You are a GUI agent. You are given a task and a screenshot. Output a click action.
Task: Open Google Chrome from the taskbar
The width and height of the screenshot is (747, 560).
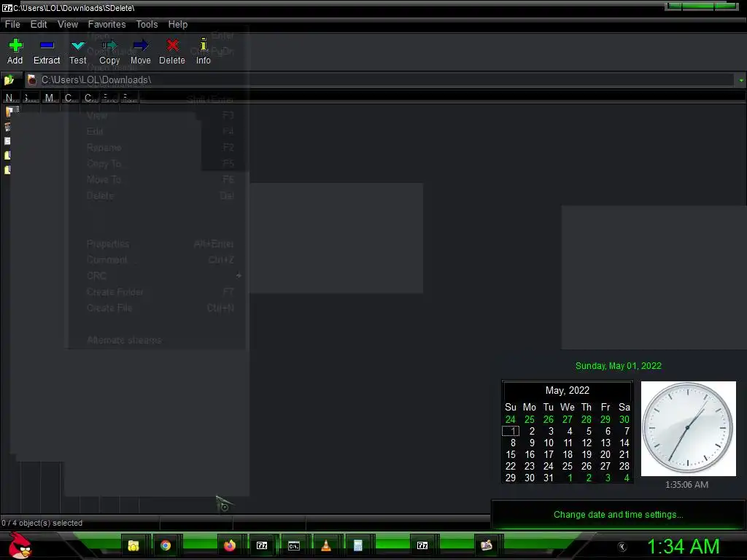(166, 545)
